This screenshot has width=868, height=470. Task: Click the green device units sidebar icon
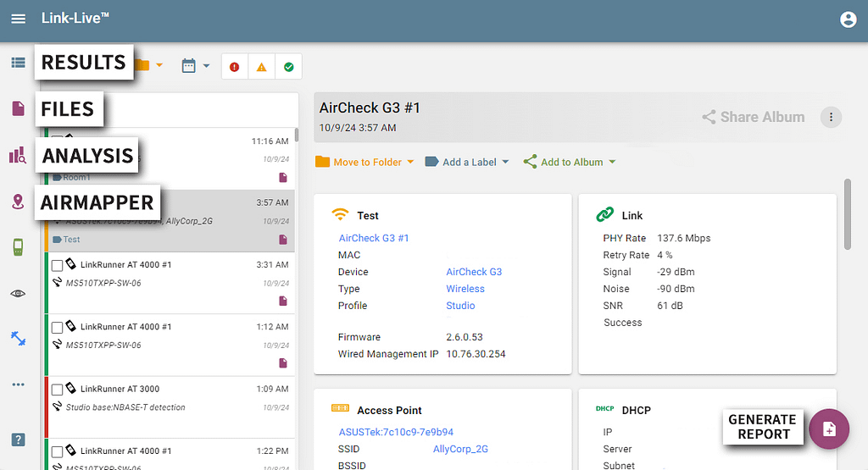tap(18, 247)
